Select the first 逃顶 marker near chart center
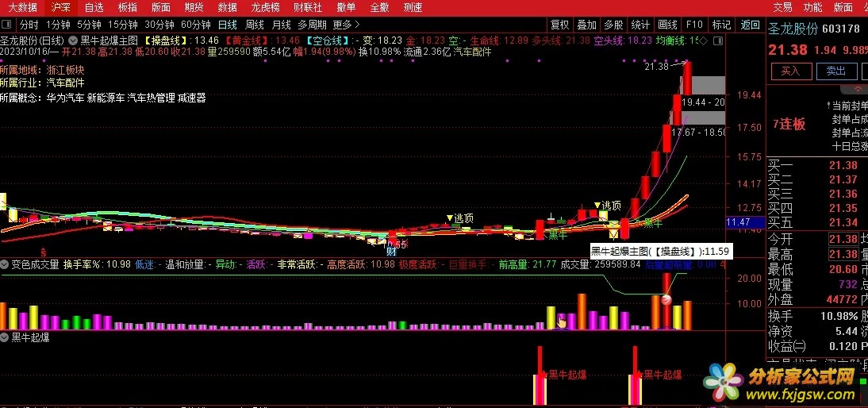The width and height of the screenshot is (868, 408). (460, 218)
